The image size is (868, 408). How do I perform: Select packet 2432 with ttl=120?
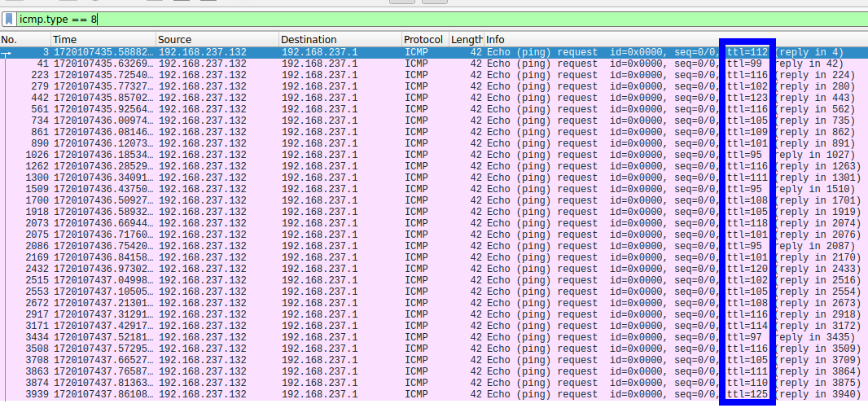click(x=434, y=269)
